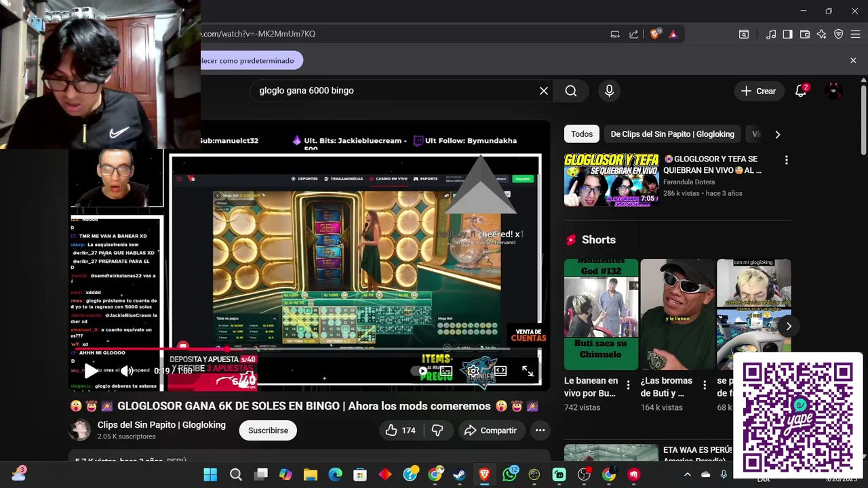Open File Explorer from taskbar

pos(310,474)
